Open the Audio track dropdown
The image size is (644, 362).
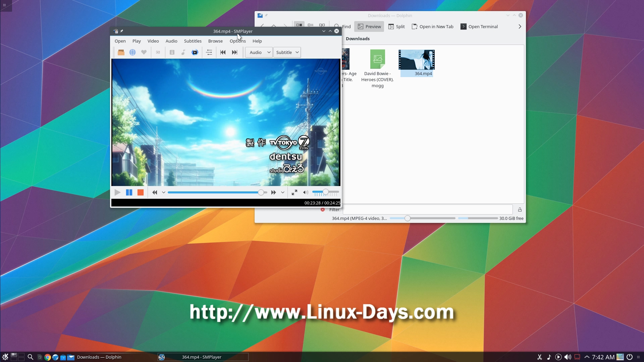259,52
